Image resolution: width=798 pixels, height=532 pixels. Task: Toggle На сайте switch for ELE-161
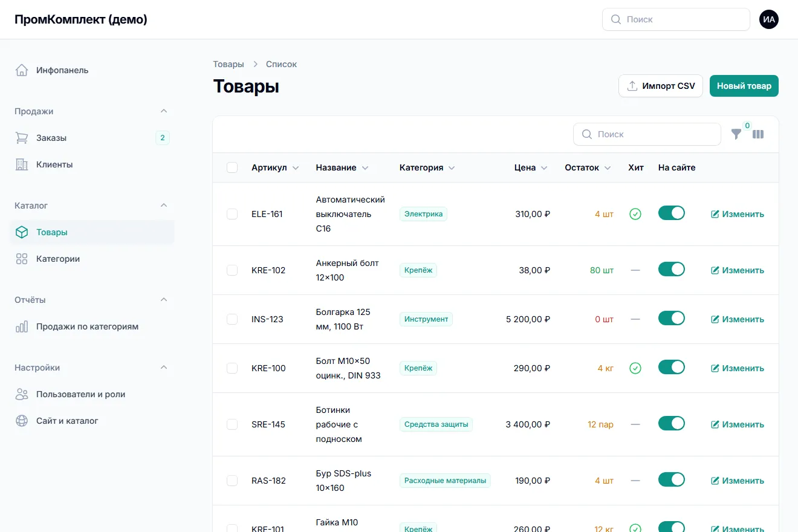click(672, 213)
